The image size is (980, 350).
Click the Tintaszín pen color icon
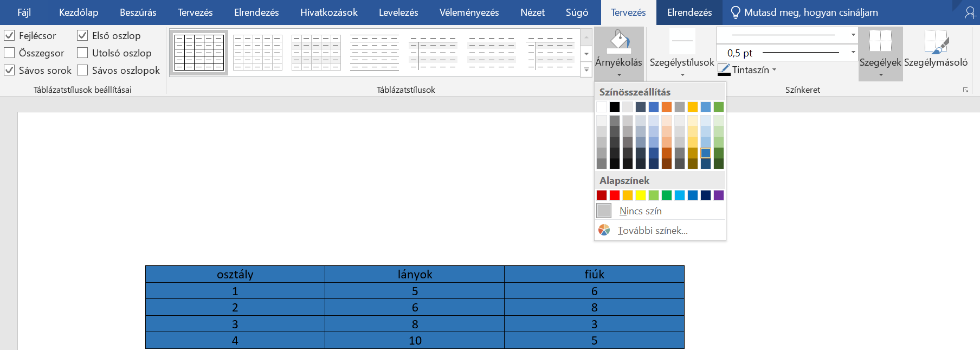[x=724, y=69]
